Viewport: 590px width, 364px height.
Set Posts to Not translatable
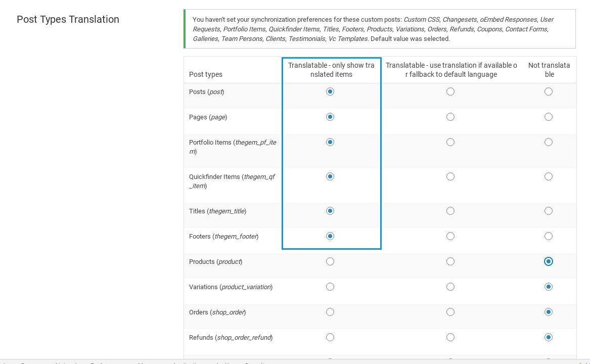[x=549, y=92]
